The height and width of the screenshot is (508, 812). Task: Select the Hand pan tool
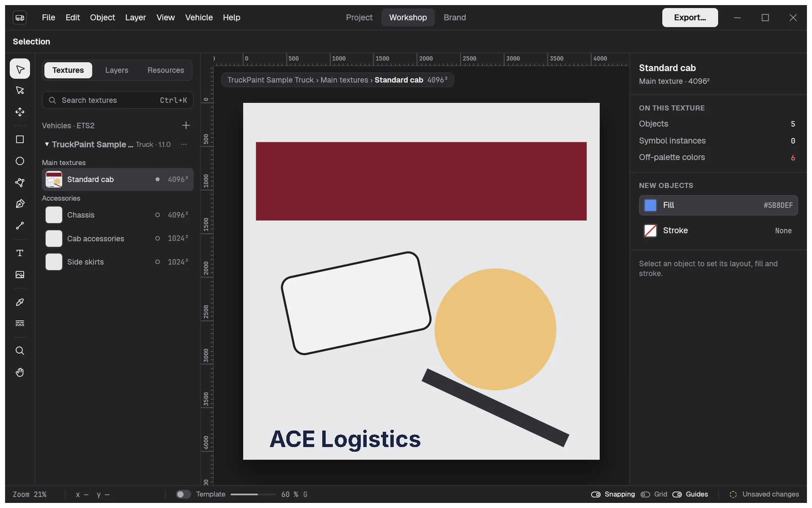[20, 373]
